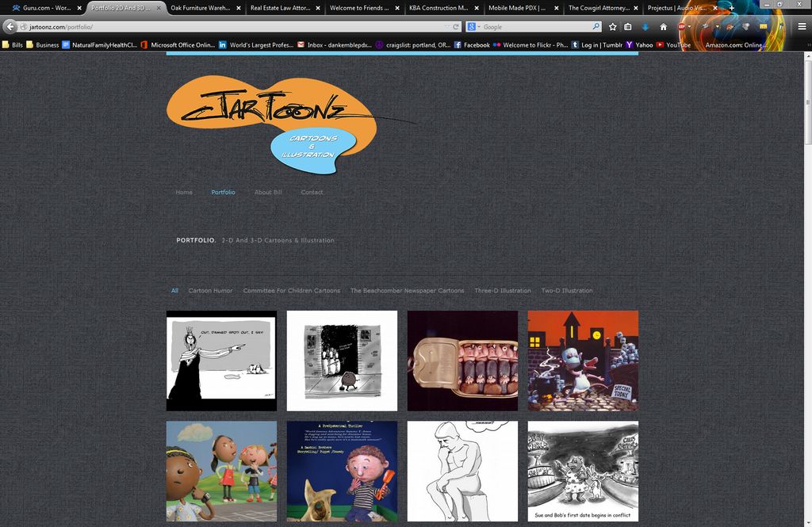This screenshot has width=812, height=527.
Task: Click the AdBlock Plus extension icon
Action: pyautogui.click(x=683, y=26)
